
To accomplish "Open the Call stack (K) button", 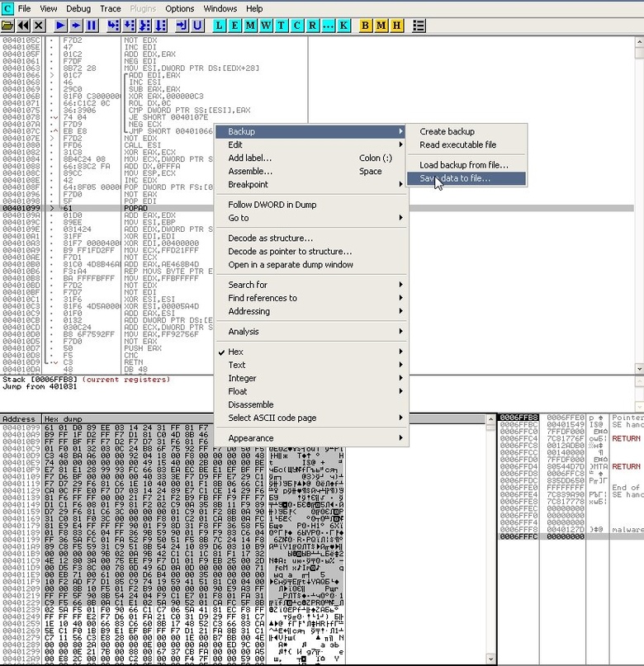I will [343, 26].
